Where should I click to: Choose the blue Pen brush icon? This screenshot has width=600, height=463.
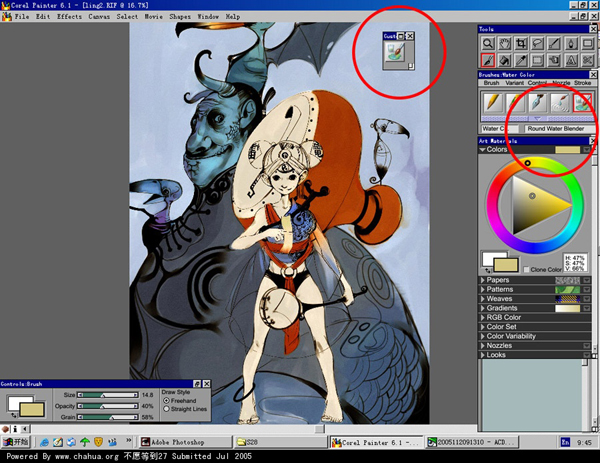tap(537, 103)
